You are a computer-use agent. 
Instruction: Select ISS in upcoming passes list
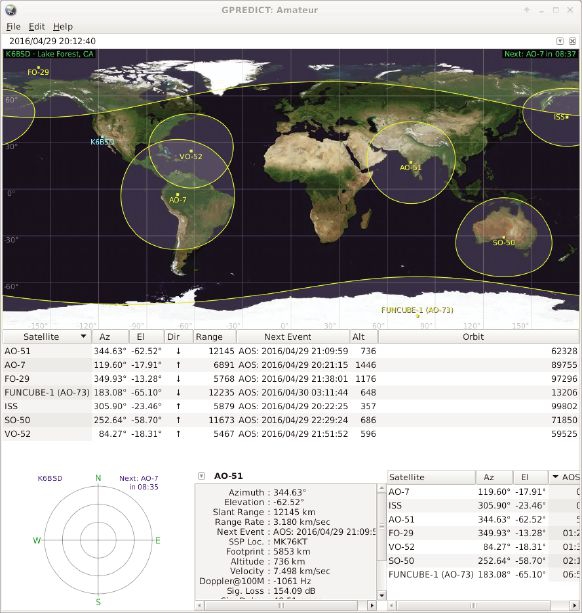(x=483, y=505)
